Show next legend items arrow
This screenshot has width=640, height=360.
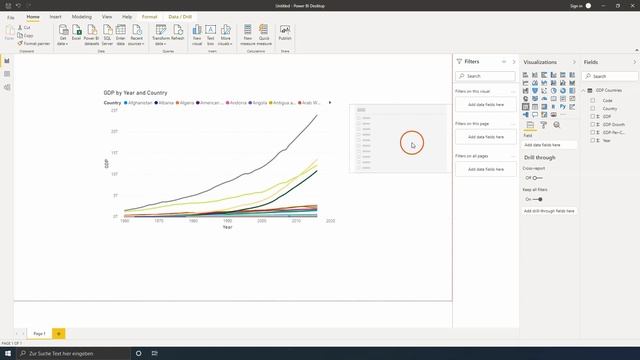(330, 102)
